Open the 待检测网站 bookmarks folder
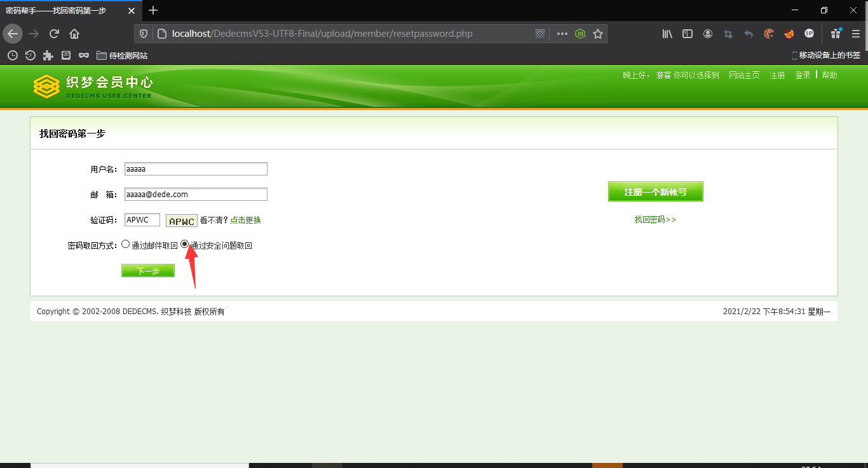The width and height of the screenshot is (868, 468). 122,55
